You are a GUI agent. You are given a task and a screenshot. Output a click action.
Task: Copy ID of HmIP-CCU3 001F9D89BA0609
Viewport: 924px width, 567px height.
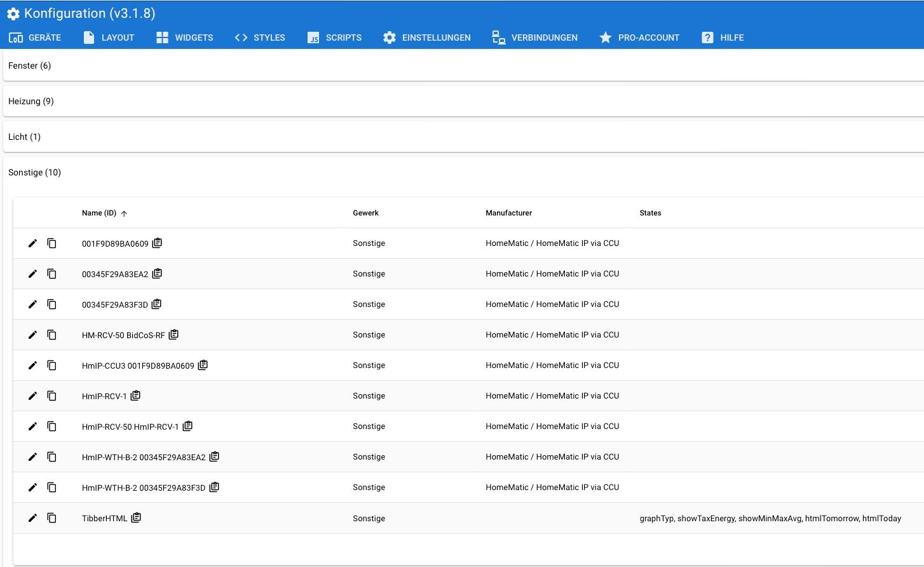203,365
